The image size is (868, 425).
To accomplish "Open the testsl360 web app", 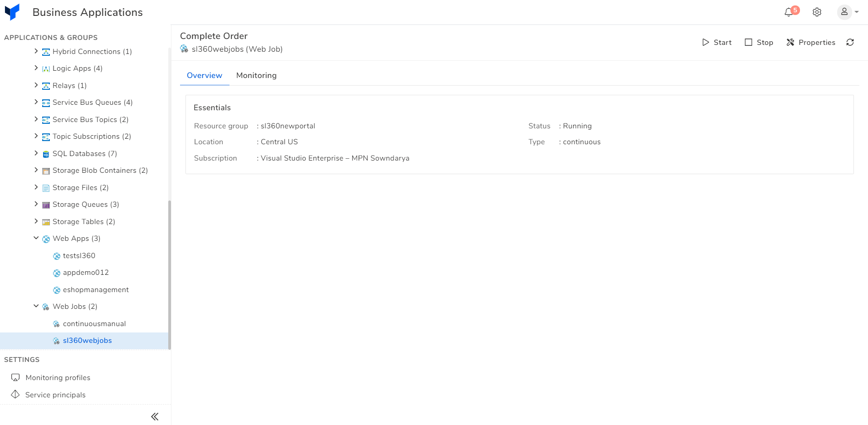I will tap(79, 255).
